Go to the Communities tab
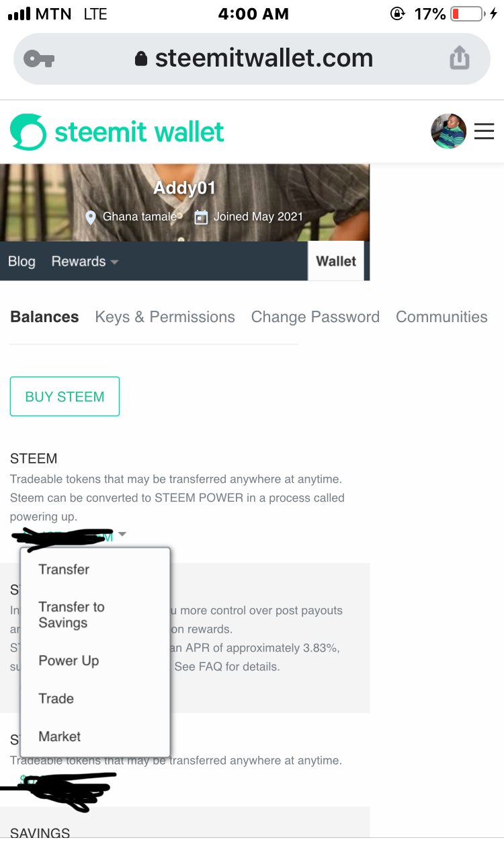 [442, 317]
